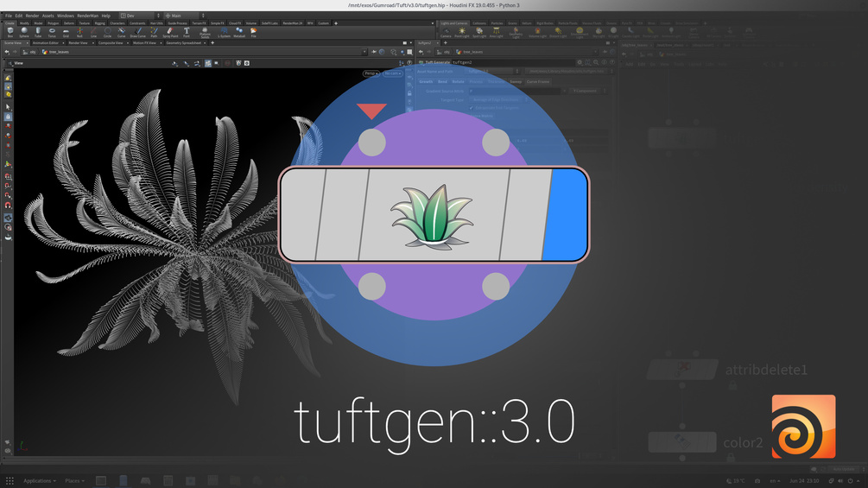Switch to the Modify shelf tab

(x=24, y=23)
